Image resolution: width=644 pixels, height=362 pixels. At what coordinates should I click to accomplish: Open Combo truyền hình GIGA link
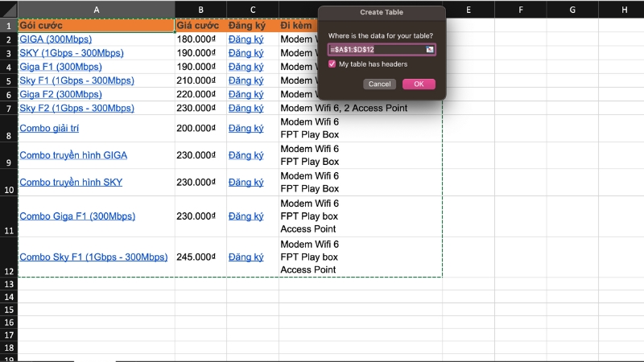pos(73,155)
